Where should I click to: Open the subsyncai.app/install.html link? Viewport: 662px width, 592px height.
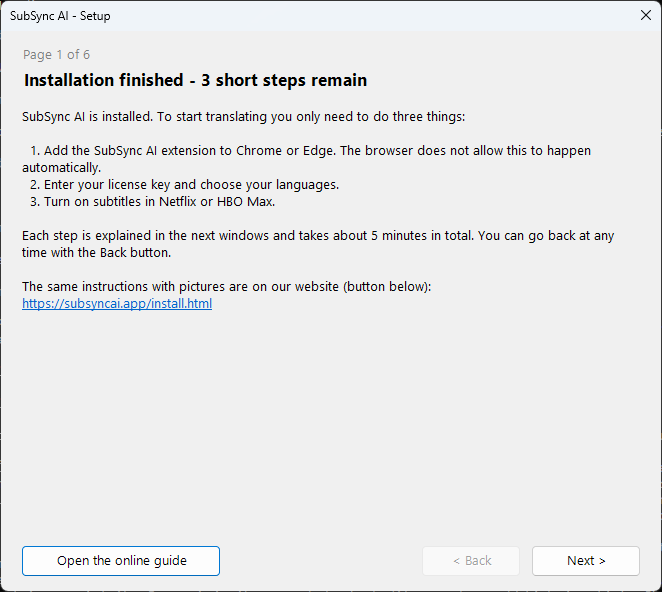point(117,304)
